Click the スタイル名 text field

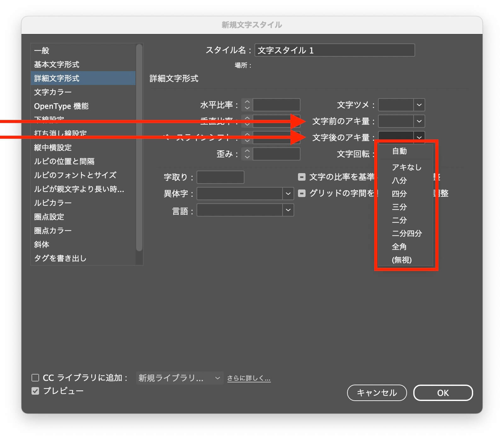(x=334, y=50)
